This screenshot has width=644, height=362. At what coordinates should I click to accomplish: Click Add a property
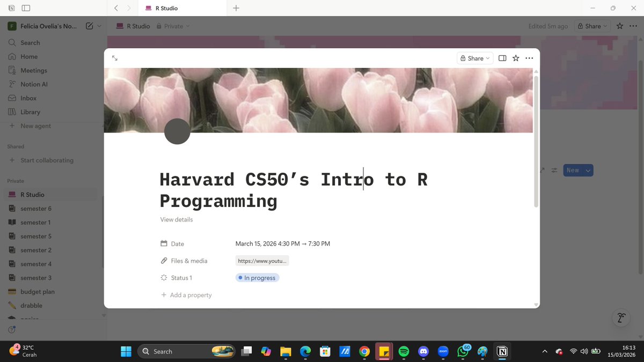point(186,295)
